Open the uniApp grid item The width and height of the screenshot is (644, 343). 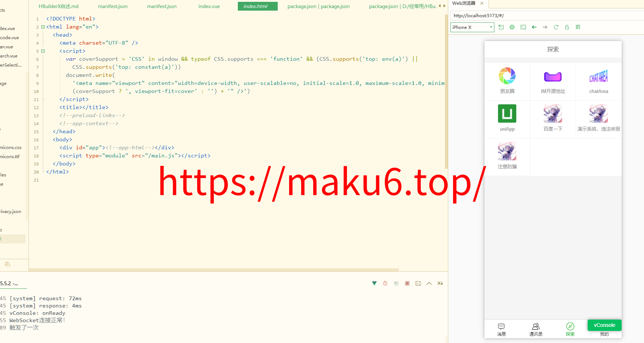pos(507,119)
